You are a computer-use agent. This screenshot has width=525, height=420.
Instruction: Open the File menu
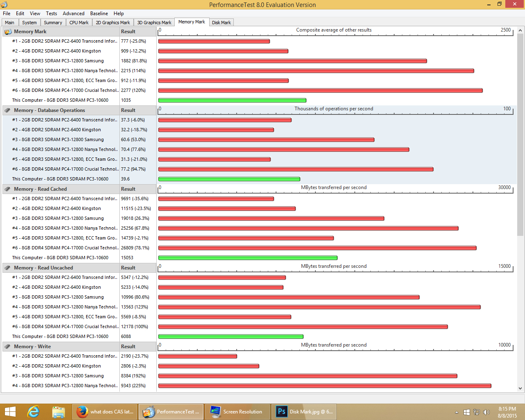coord(7,14)
